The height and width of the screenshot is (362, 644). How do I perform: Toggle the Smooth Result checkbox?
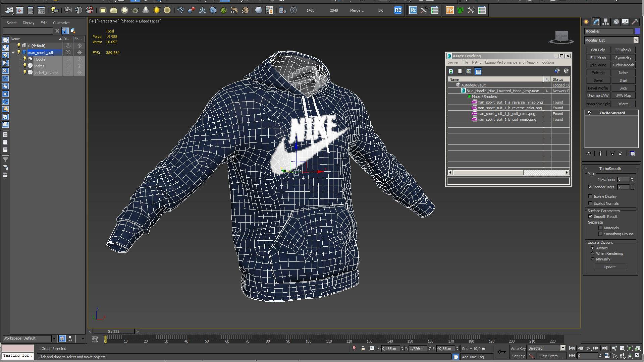[590, 217]
